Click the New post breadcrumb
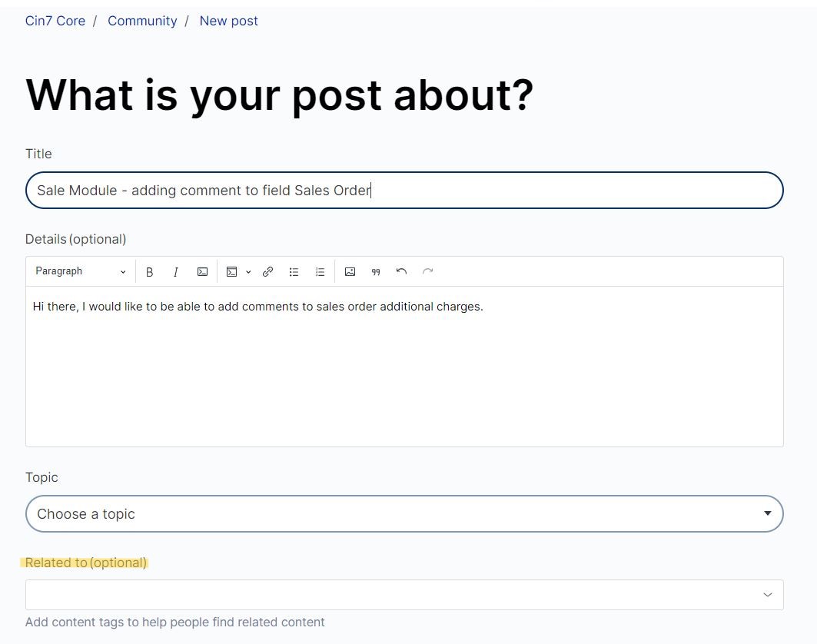Image resolution: width=817 pixels, height=644 pixels. (228, 21)
